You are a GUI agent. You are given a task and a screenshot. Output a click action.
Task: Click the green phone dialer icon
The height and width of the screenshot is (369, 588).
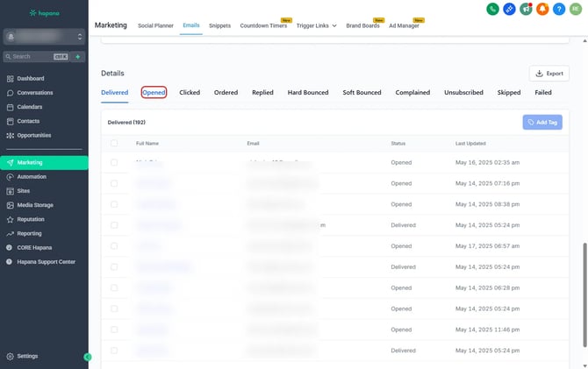[x=493, y=9]
